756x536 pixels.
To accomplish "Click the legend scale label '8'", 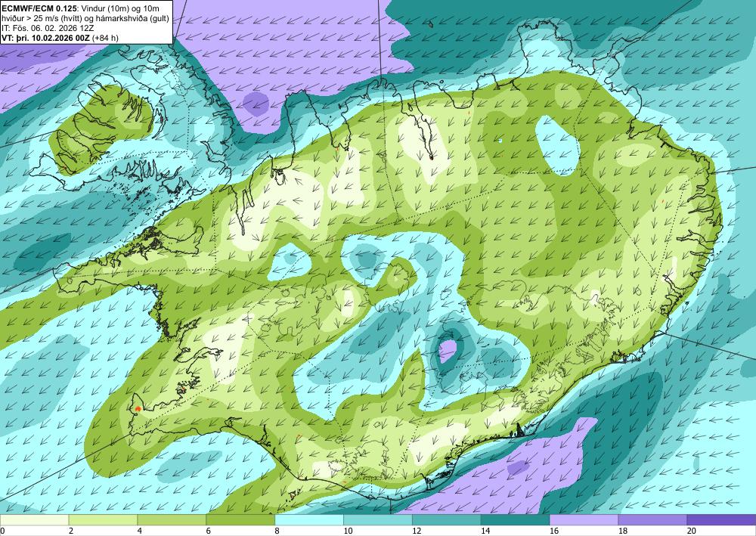I will [277, 531].
